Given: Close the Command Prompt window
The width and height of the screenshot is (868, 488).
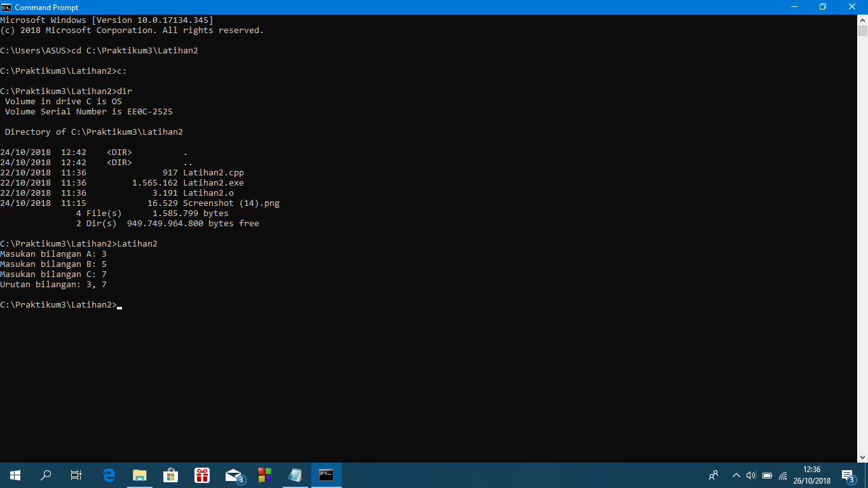Looking at the screenshot, I should pyautogui.click(x=852, y=7).
